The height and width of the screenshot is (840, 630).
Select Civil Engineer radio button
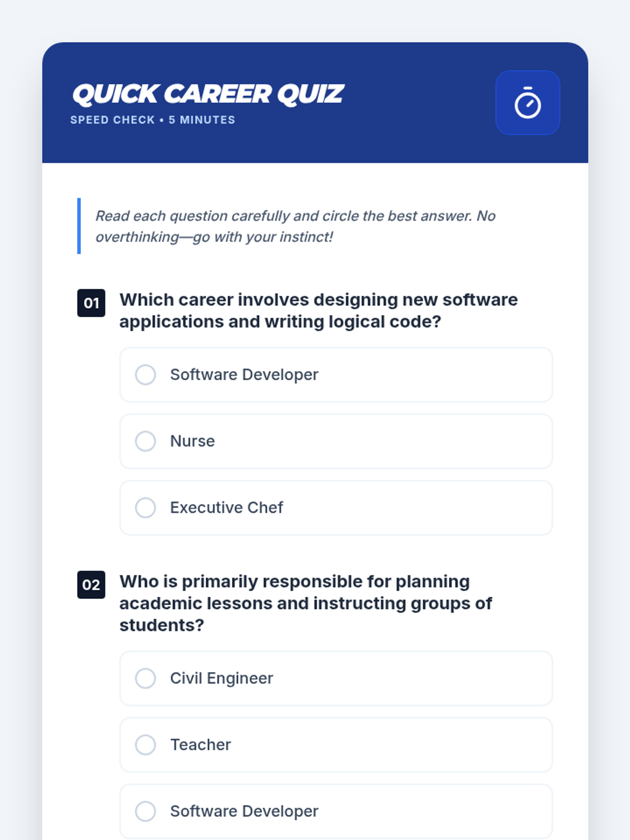[145, 678]
